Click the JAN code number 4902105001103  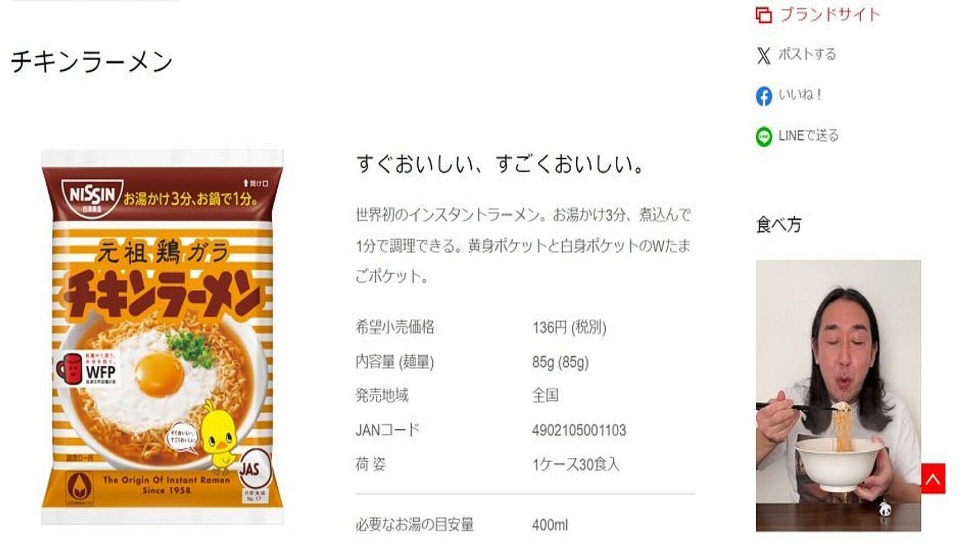pyautogui.click(x=579, y=430)
